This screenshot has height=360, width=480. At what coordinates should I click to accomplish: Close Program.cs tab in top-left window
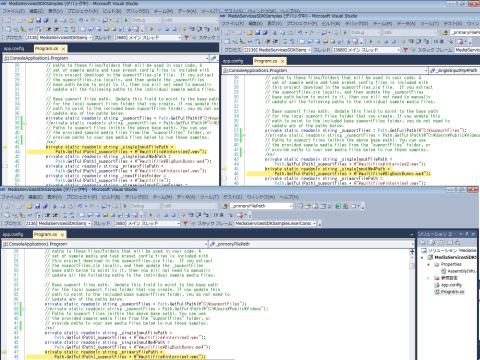pos(63,49)
